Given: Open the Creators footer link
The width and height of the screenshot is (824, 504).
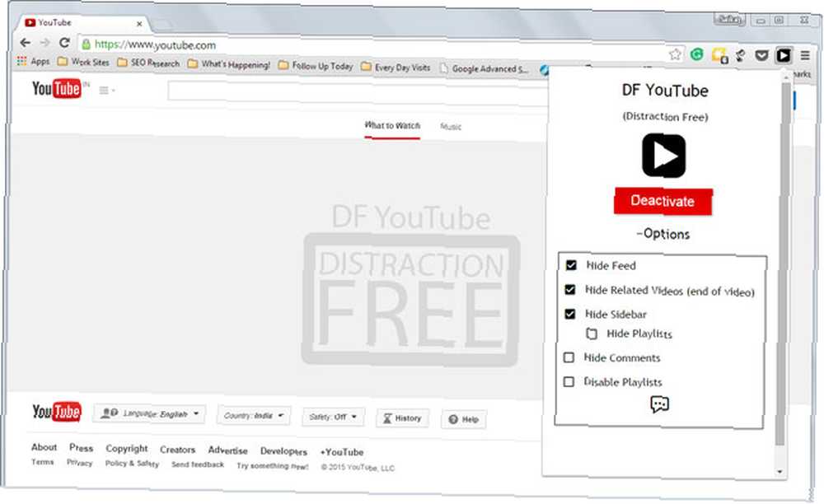Looking at the screenshot, I should (178, 450).
